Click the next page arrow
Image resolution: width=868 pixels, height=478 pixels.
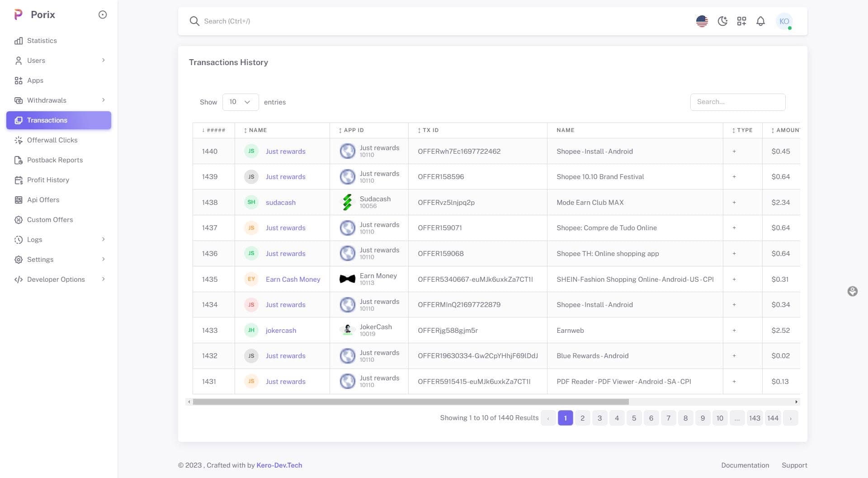(x=791, y=418)
